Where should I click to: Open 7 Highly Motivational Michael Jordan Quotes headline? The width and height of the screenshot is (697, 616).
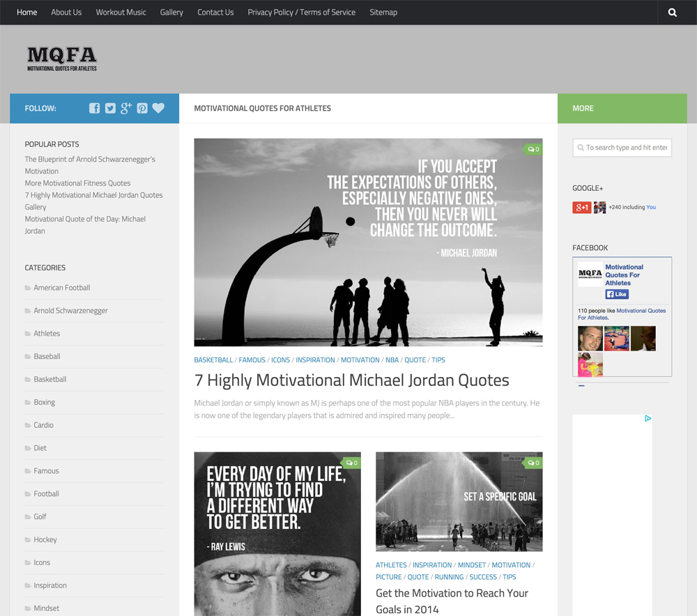(351, 380)
